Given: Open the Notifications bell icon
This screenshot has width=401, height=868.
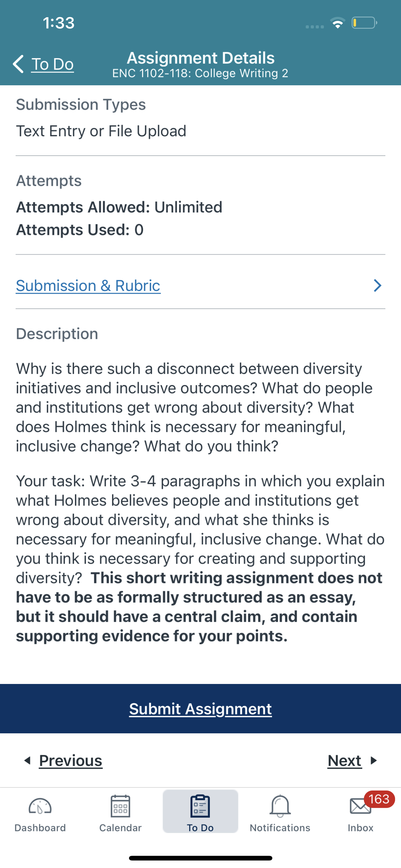Looking at the screenshot, I should coord(280,806).
